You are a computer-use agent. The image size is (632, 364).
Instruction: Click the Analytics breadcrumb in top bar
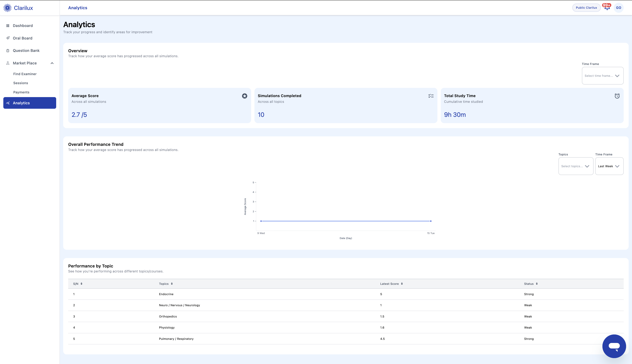pos(78,8)
